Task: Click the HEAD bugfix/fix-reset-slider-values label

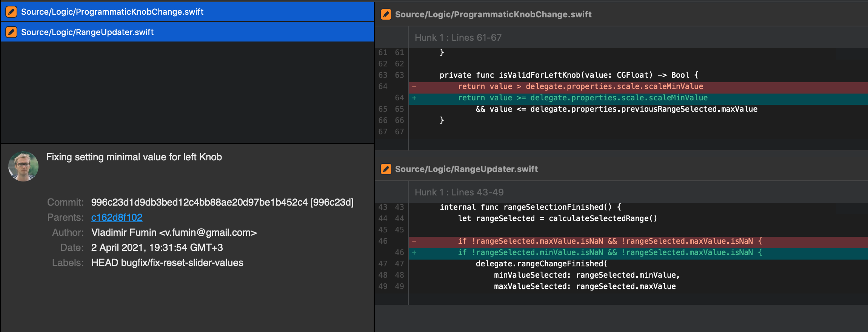Action: (x=167, y=263)
